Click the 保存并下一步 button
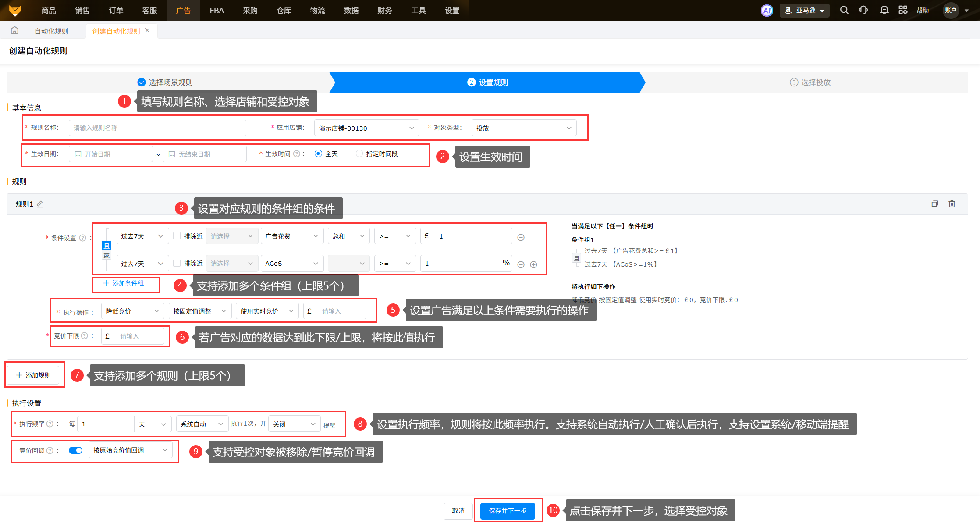The width and height of the screenshot is (980, 524). point(508,511)
